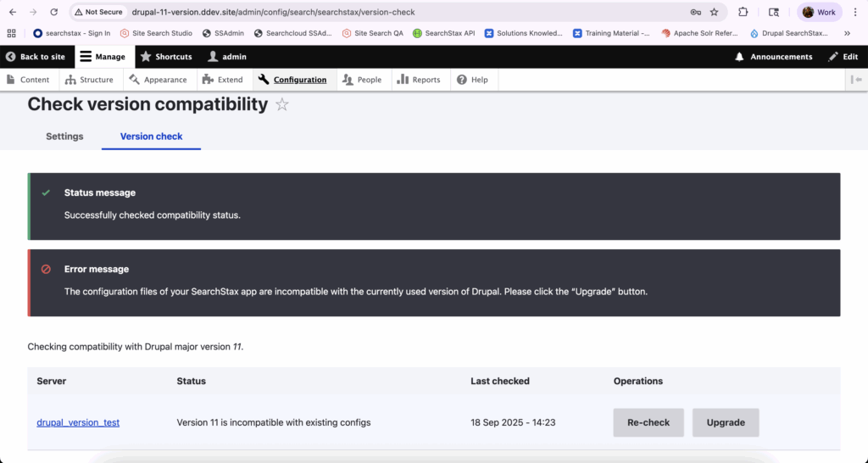The width and height of the screenshot is (868, 463).
Task: Open the searchstax - Sign In bookmark
Action: tap(72, 33)
